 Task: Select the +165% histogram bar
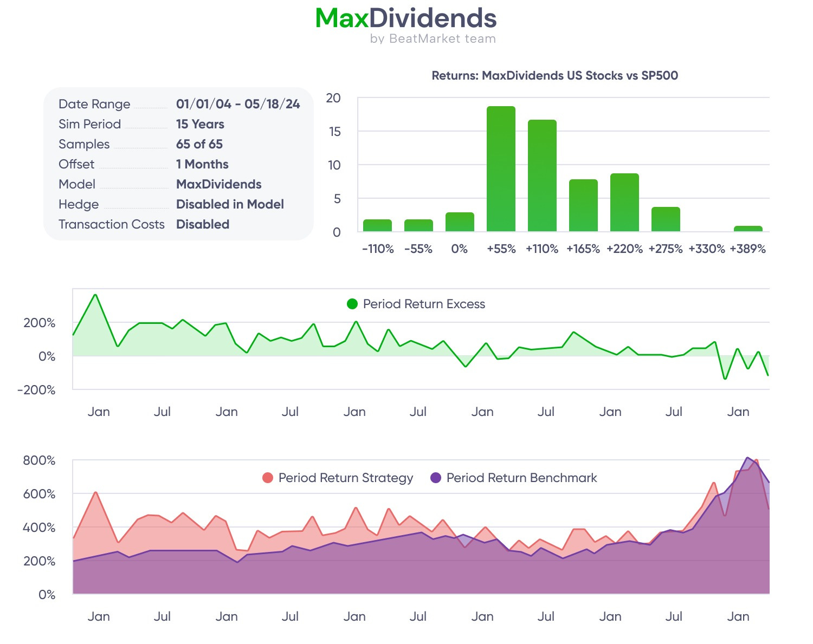pos(583,205)
